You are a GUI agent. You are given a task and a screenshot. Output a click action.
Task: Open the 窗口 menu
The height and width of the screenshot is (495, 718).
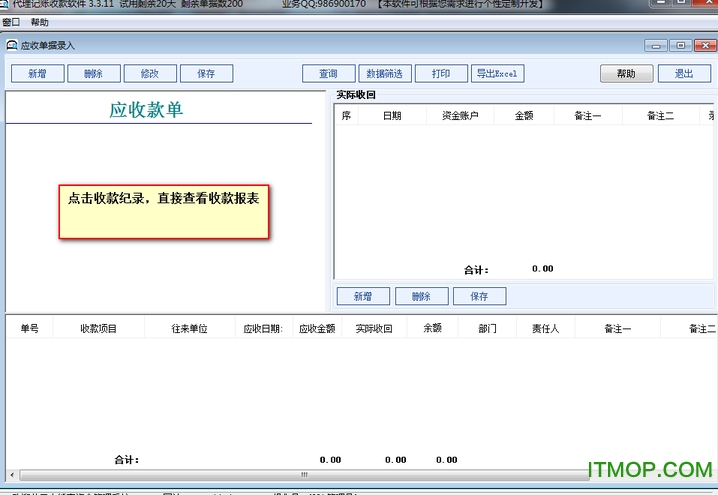11,22
